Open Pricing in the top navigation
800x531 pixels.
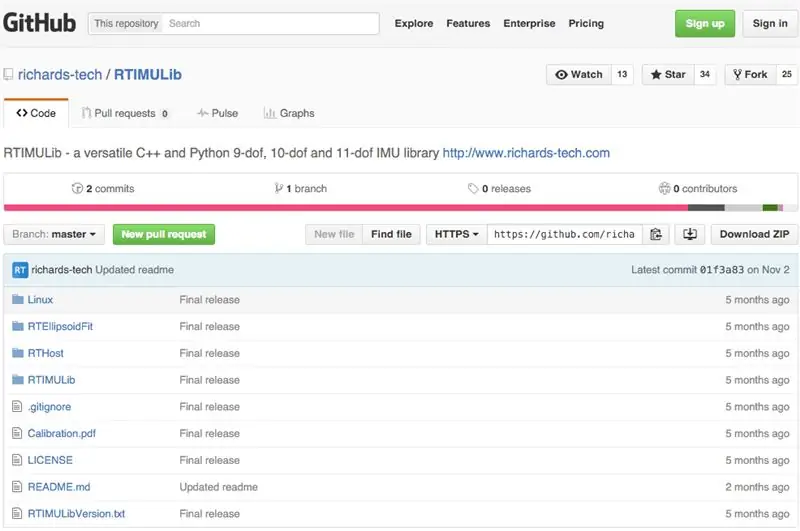pos(586,23)
